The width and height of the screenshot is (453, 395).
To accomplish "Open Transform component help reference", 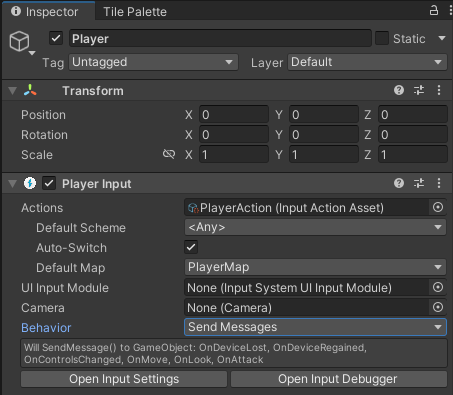I will [x=399, y=90].
